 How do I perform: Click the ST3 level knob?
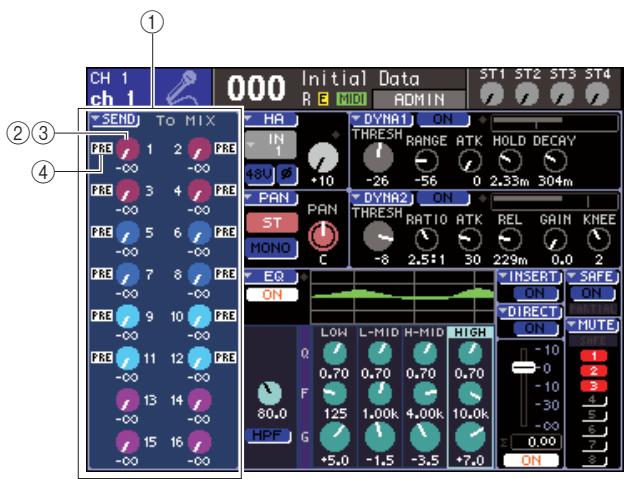[x=562, y=94]
